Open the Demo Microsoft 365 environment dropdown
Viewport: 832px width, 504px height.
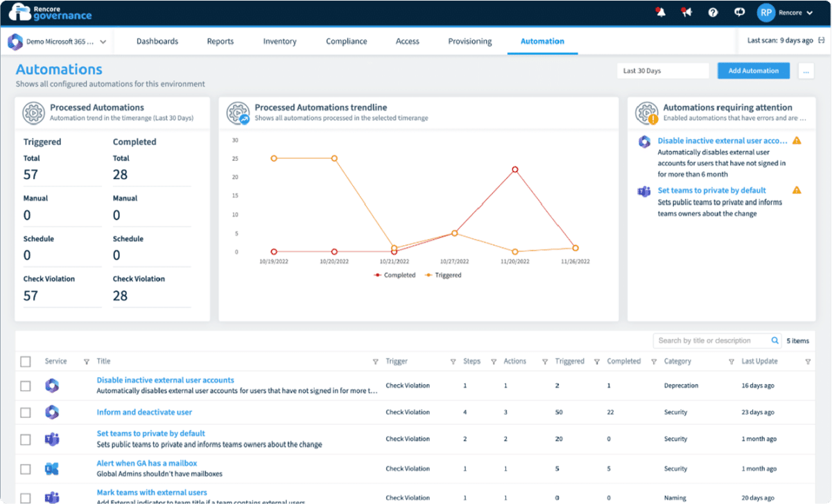click(x=58, y=41)
